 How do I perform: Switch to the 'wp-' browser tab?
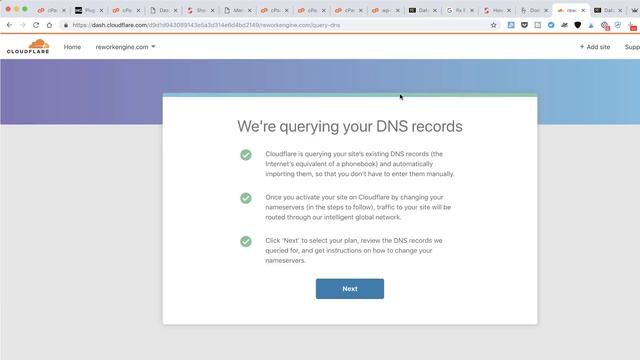coord(385,10)
